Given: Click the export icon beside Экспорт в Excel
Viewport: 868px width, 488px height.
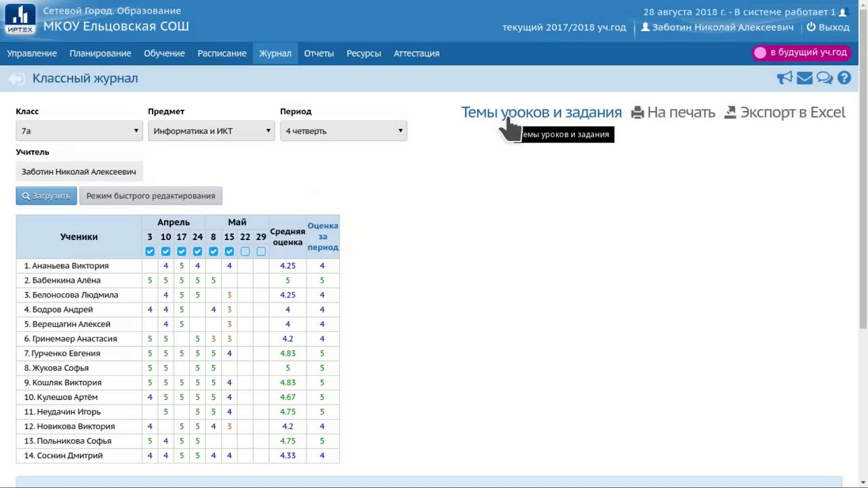Looking at the screenshot, I should (x=730, y=113).
